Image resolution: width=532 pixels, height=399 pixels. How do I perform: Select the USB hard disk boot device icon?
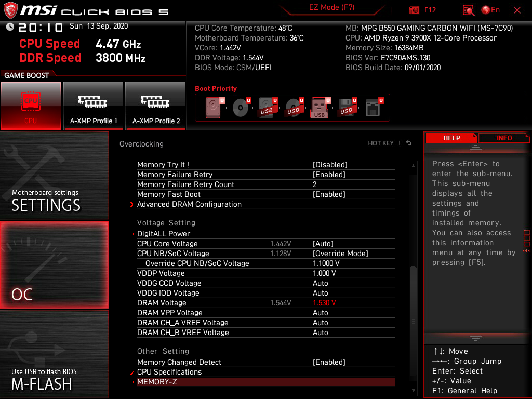[268, 108]
